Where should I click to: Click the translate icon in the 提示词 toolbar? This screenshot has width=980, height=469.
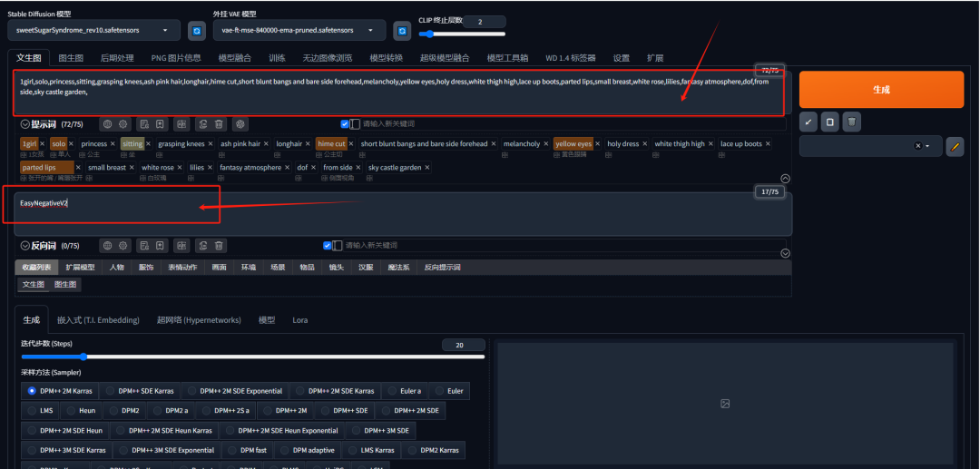(181, 123)
